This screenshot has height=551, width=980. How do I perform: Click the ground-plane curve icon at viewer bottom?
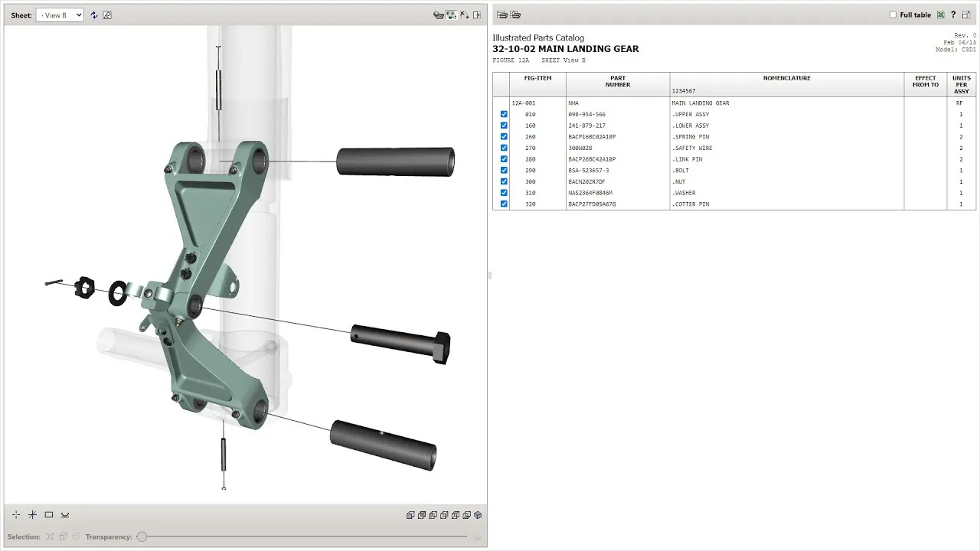coord(65,515)
